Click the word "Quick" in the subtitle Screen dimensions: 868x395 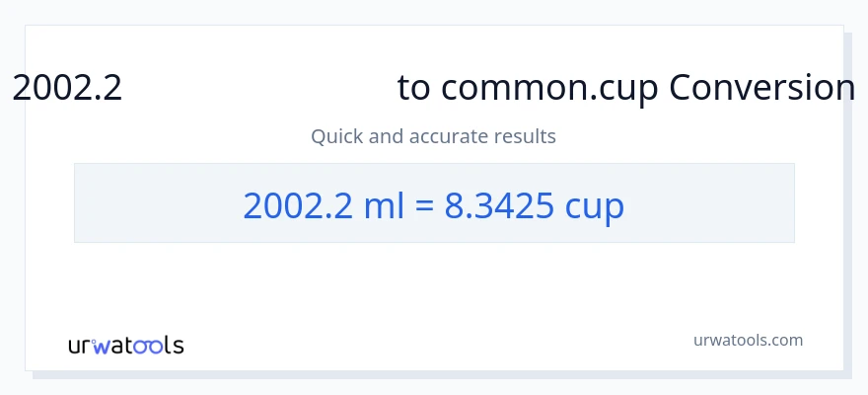pyautogui.click(x=336, y=136)
